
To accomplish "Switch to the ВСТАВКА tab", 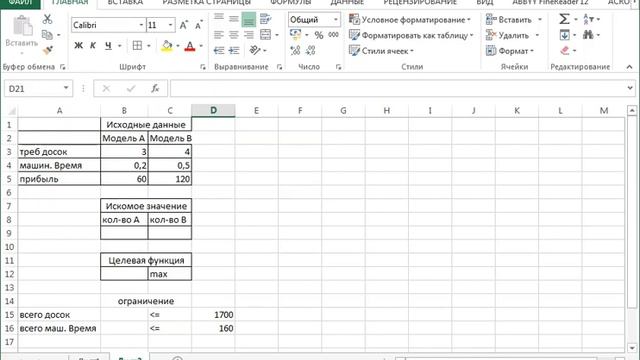I will click(x=125, y=2).
